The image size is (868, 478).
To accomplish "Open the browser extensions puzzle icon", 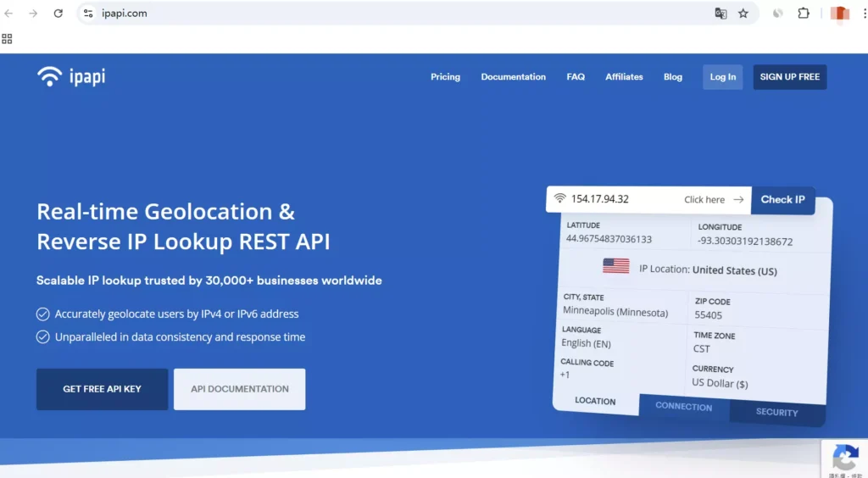I will click(804, 14).
